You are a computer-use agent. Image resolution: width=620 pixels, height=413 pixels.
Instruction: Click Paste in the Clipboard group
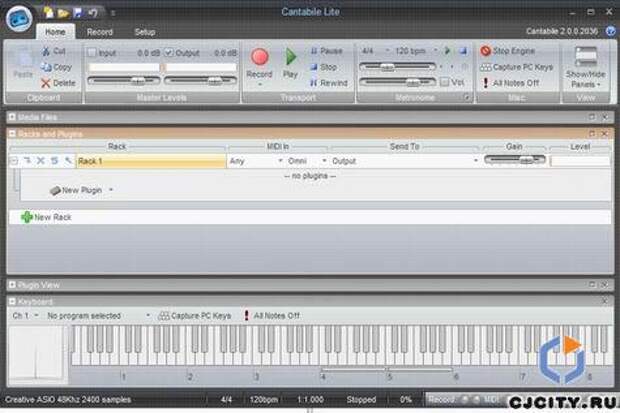pos(23,65)
